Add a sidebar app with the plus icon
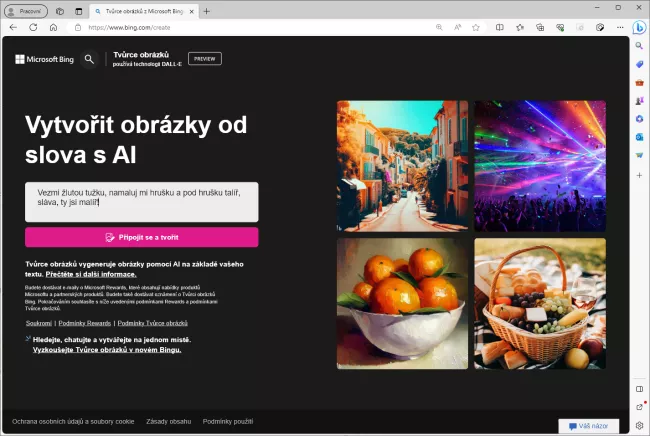The width and height of the screenshot is (650, 436). pos(639,175)
